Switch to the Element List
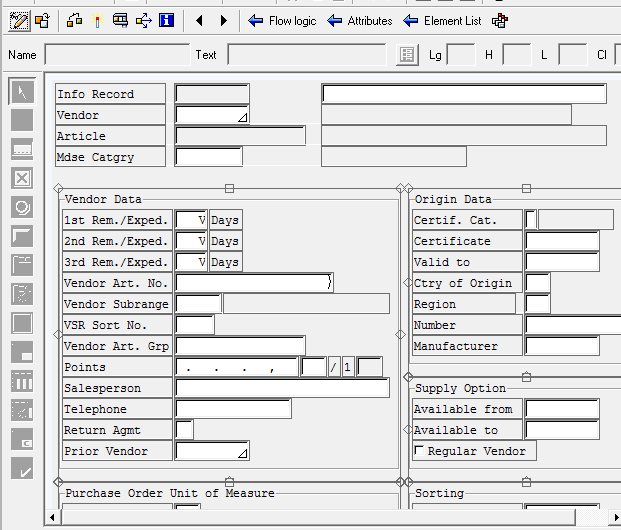The height and width of the screenshot is (530, 621). [x=441, y=20]
